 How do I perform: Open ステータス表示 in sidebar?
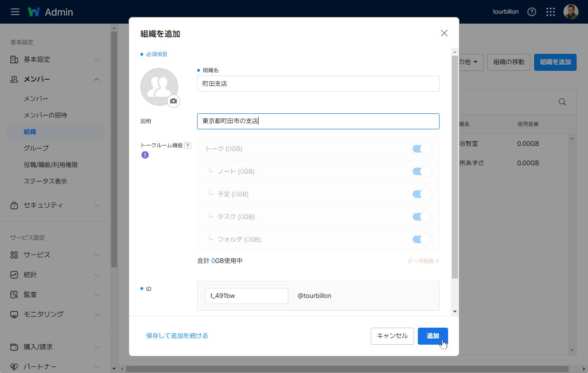tap(45, 181)
